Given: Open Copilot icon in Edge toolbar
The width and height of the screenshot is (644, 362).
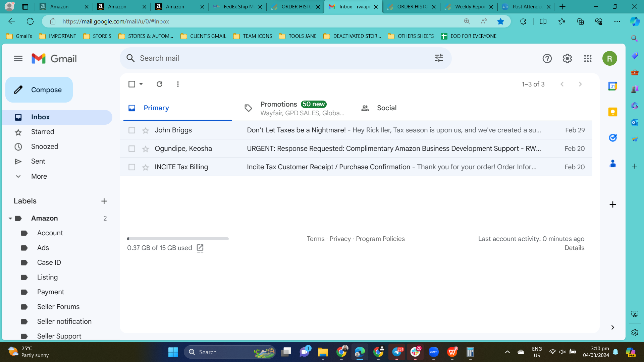Looking at the screenshot, I should (x=635, y=21).
